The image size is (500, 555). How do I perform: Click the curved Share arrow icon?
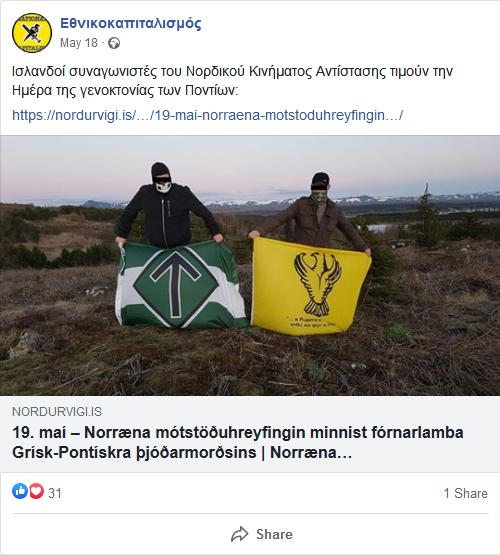click(x=240, y=534)
